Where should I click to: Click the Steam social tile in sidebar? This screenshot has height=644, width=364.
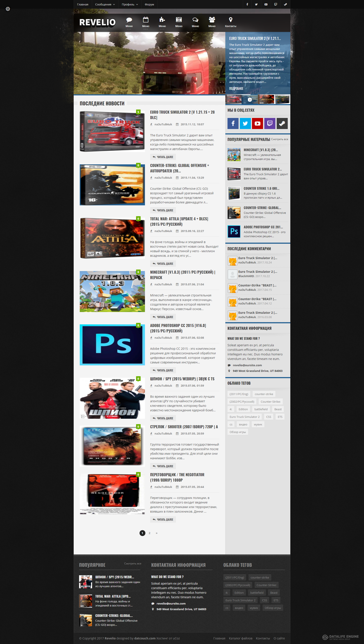point(282,123)
